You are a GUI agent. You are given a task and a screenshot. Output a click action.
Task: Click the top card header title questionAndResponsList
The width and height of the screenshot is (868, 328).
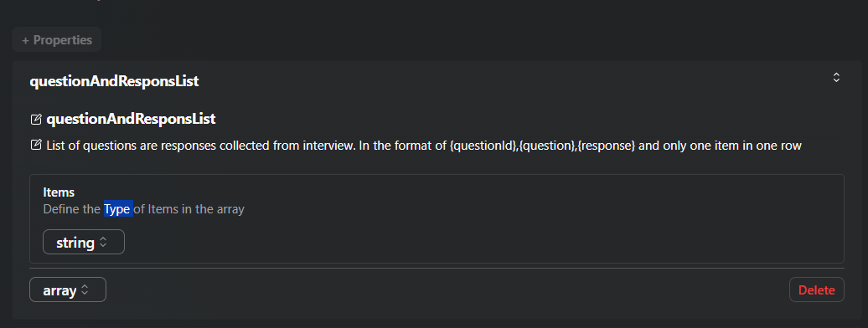tap(114, 81)
